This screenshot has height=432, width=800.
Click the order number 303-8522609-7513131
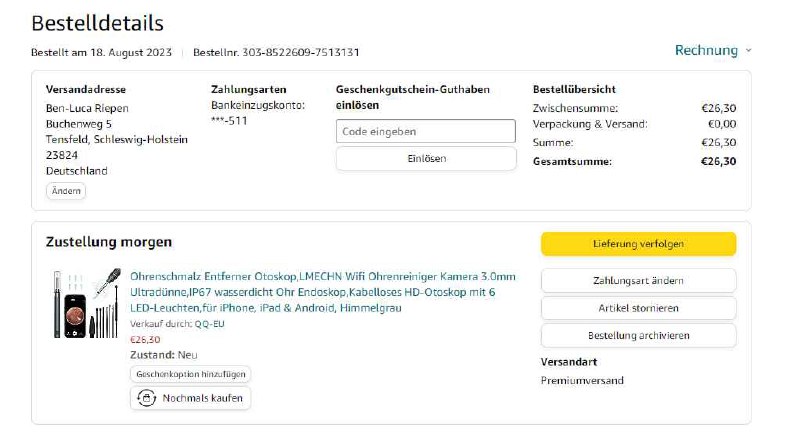tap(289, 52)
